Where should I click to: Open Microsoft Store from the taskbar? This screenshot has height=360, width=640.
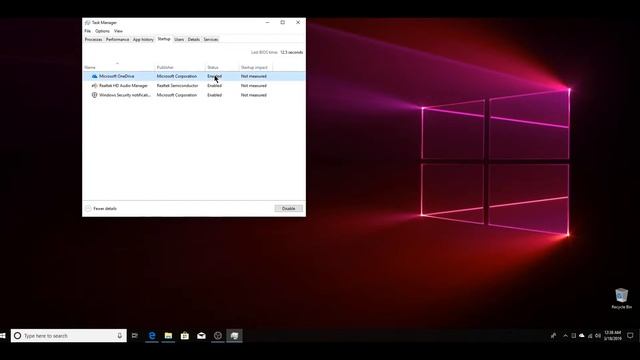coord(185,336)
